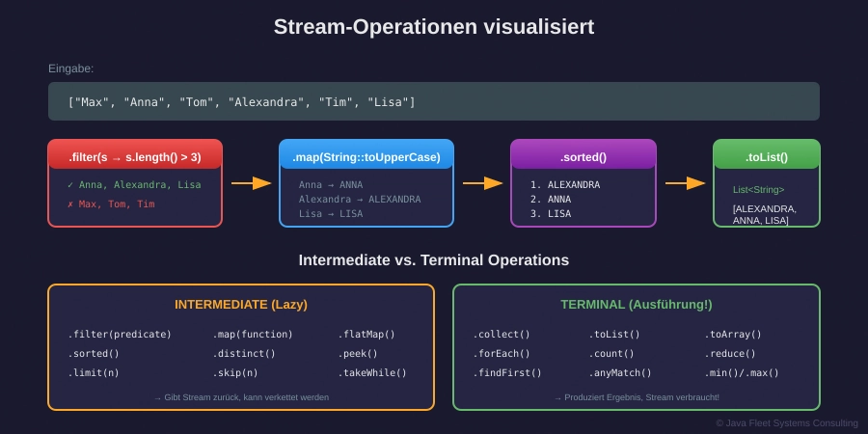The image size is (868, 434).
Task: Click the Java Fleet Systems Consulting copyright text
Action: (786, 422)
